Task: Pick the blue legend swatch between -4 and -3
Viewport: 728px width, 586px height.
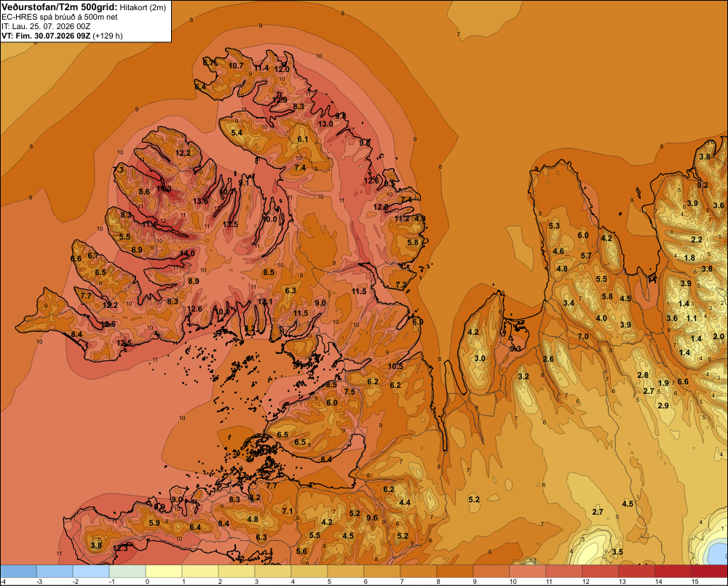Action: tap(18, 571)
